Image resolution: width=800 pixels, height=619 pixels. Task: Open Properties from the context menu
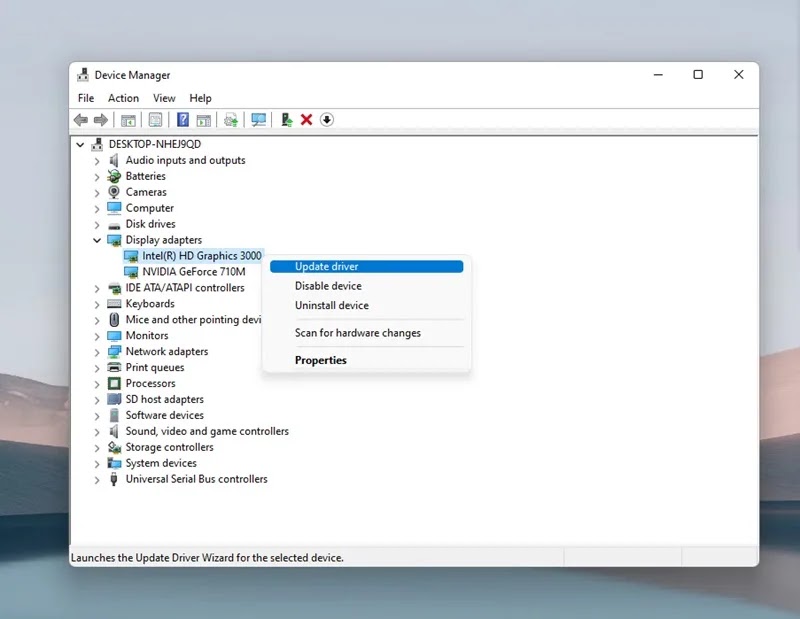click(366, 360)
